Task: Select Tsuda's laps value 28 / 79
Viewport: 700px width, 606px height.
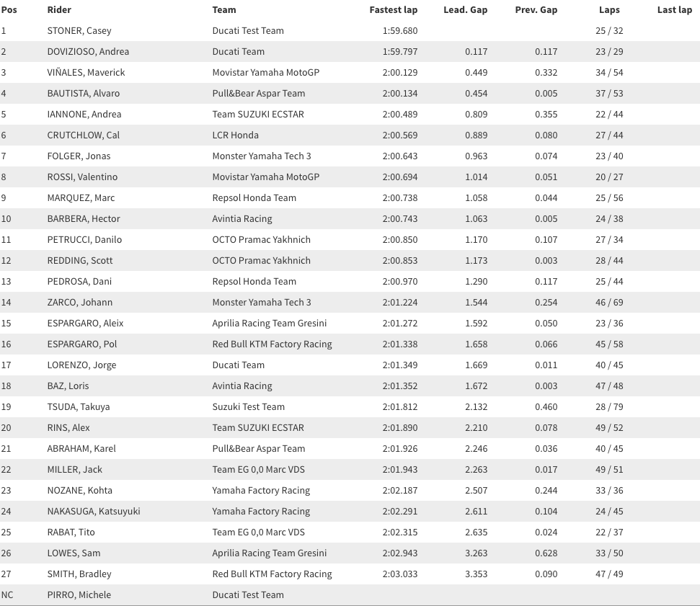Action: (x=609, y=407)
